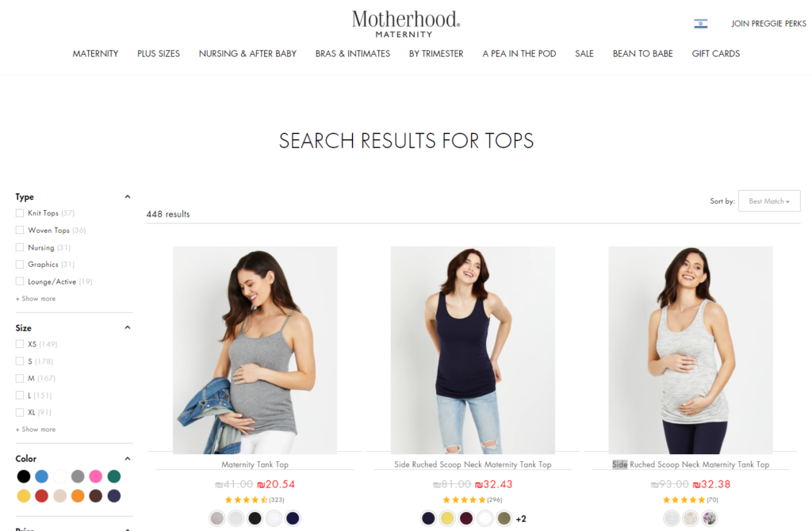Click the Motherhood Maternity logo

tap(405, 24)
